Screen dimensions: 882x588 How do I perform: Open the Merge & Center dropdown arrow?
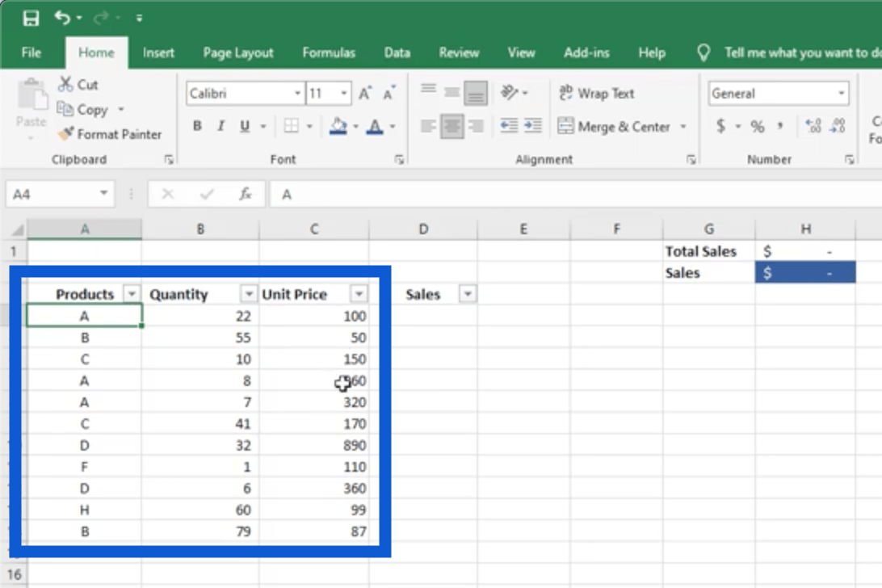tap(682, 127)
